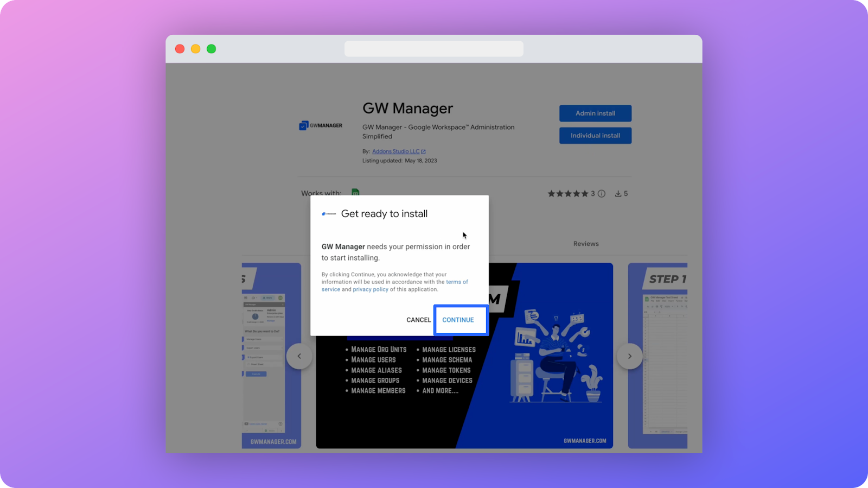Click the Admin install button
Viewport: 868px width, 488px height.
coord(595,113)
